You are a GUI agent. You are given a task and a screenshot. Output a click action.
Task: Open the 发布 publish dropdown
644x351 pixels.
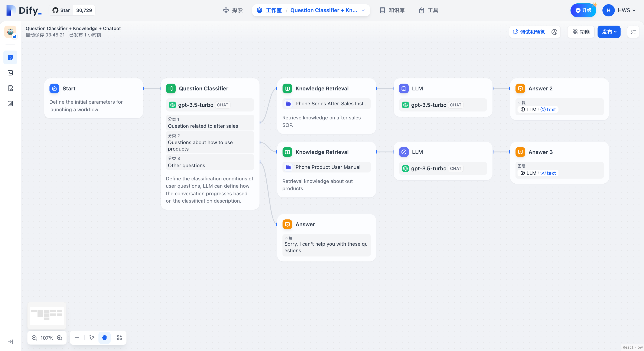pyautogui.click(x=609, y=32)
